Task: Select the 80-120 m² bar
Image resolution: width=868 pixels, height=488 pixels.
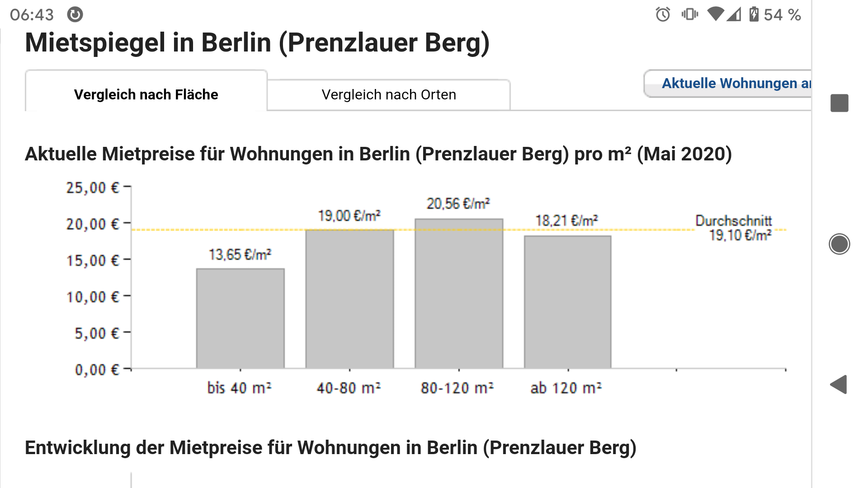Action: pyautogui.click(x=459, y=294)
